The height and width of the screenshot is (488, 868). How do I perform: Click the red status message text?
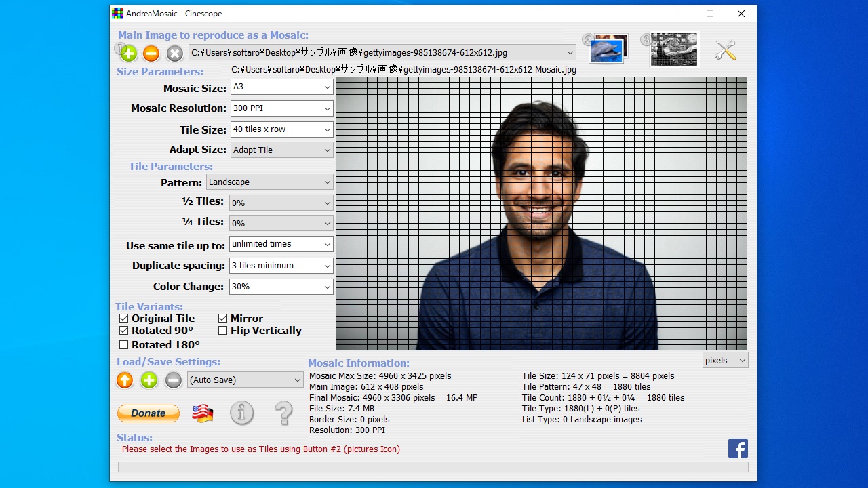tap(261, 449)
